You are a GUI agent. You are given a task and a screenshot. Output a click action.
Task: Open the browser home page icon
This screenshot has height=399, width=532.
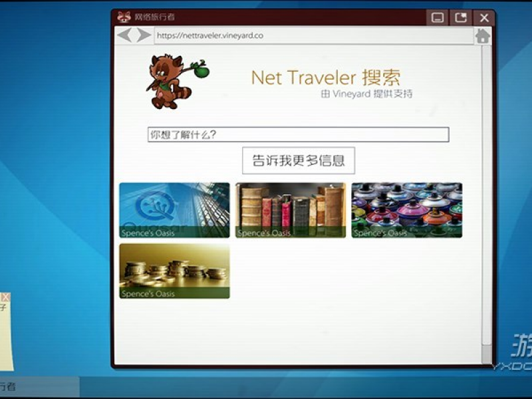483,36
